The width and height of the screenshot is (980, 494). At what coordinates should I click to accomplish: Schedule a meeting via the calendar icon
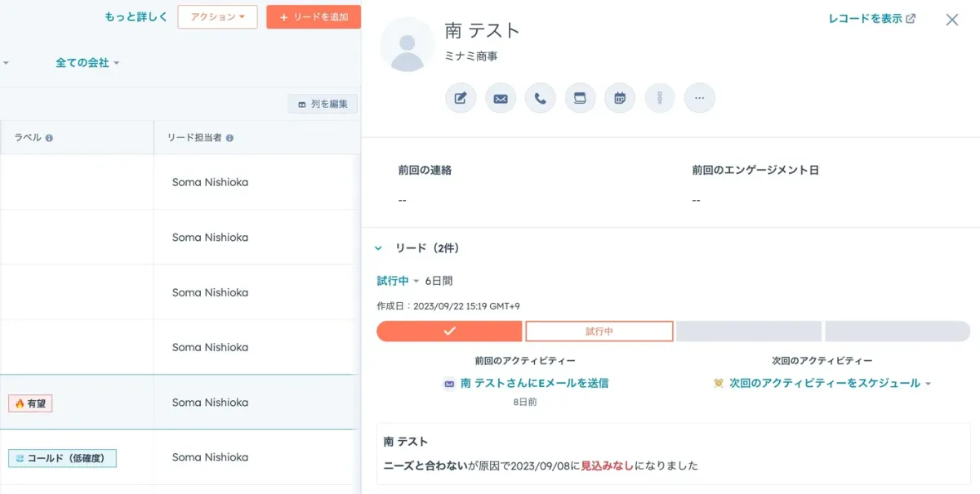(x=620, y=97)
